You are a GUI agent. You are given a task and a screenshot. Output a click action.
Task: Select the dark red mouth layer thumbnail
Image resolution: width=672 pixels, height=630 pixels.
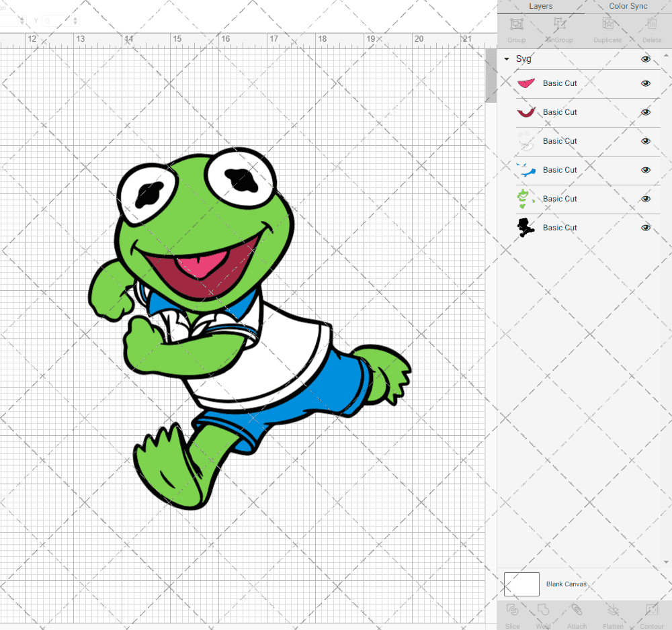pyautogui.click(x=526, y=111)
